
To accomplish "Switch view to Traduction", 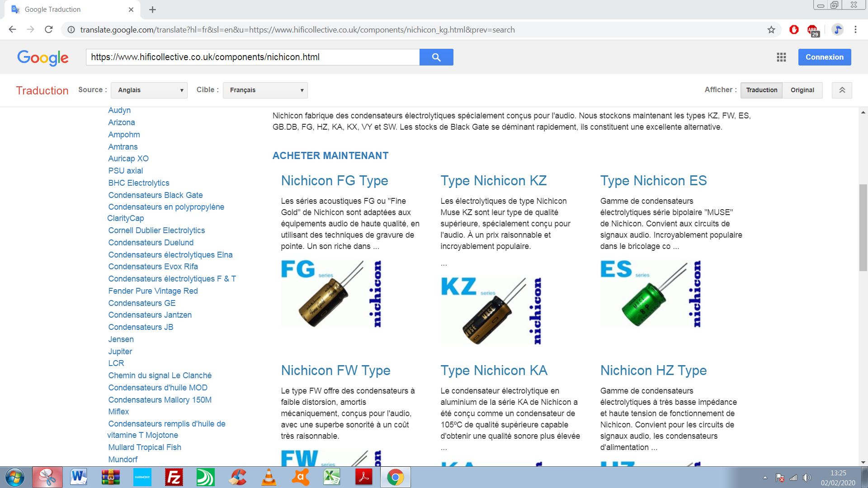I will coord(761,90).
